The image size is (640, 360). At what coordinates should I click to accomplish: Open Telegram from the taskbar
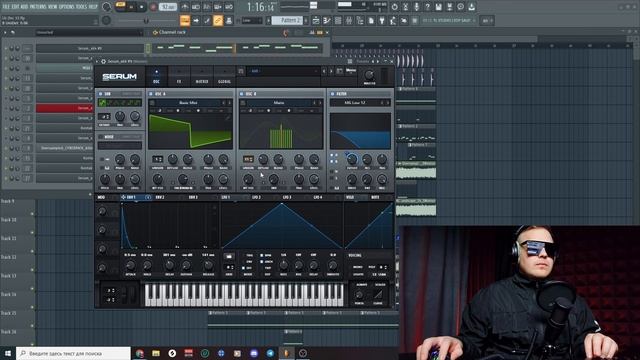point(270,353)
